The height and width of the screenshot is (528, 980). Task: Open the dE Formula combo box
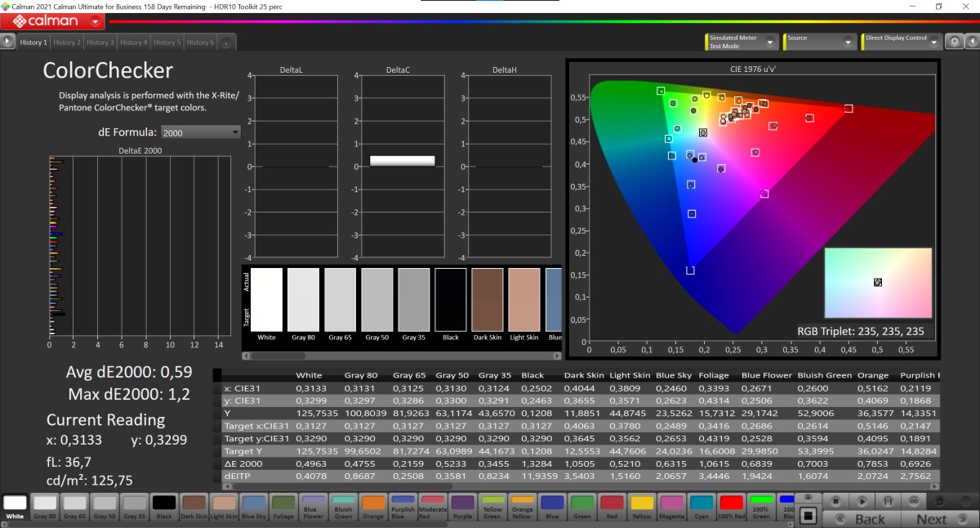[x=200, y=132]
